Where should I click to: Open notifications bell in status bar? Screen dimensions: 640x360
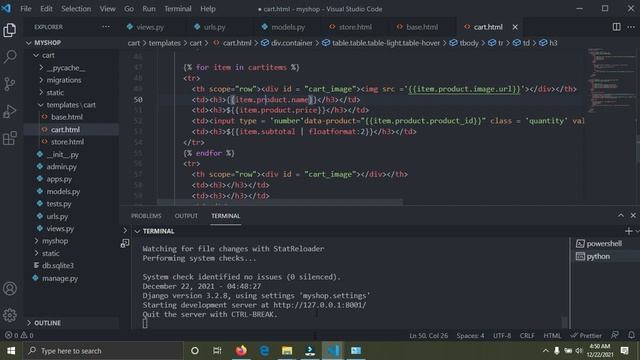pos(631,336)
